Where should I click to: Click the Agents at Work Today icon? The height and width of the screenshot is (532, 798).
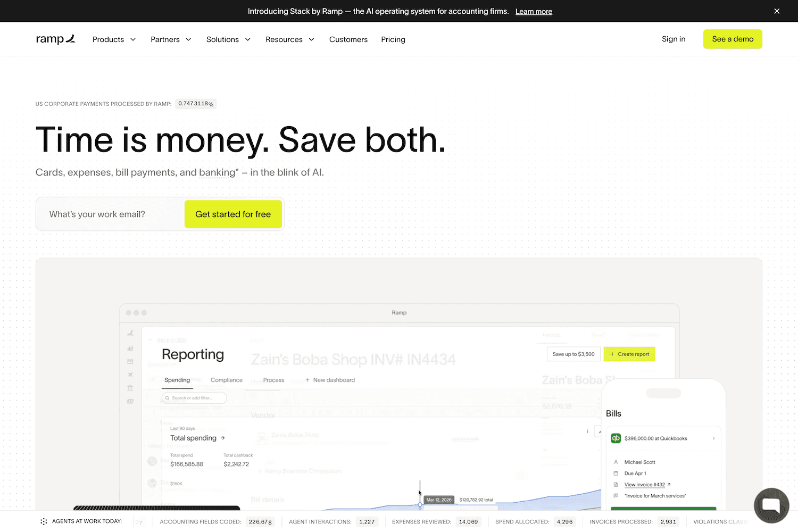44,521
